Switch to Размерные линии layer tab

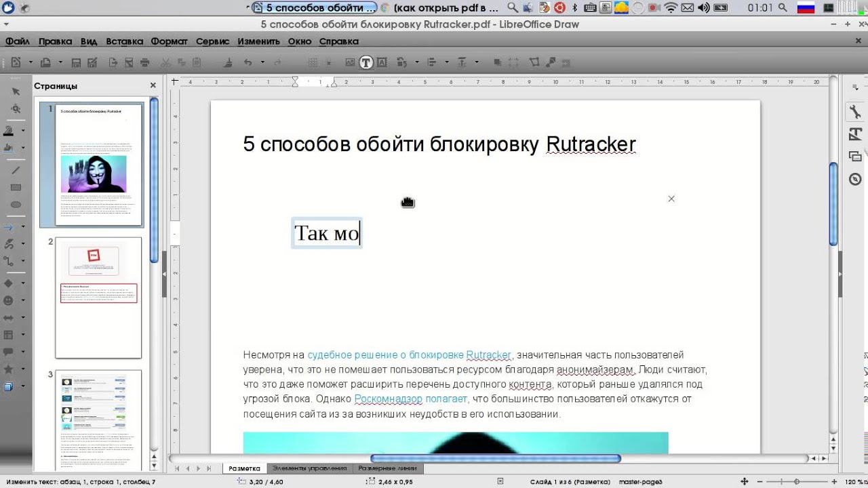[387, 468]
